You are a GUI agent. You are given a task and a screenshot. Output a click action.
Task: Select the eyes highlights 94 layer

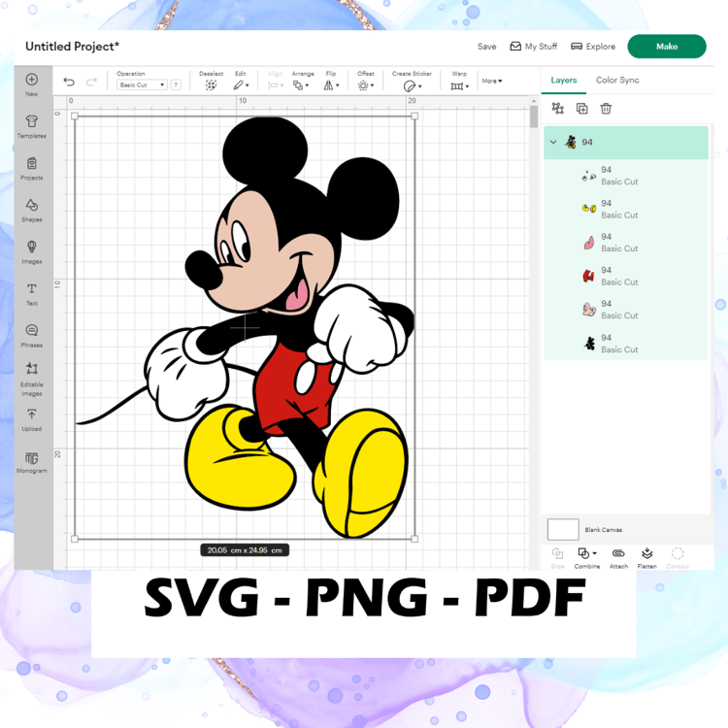[626, 176]
